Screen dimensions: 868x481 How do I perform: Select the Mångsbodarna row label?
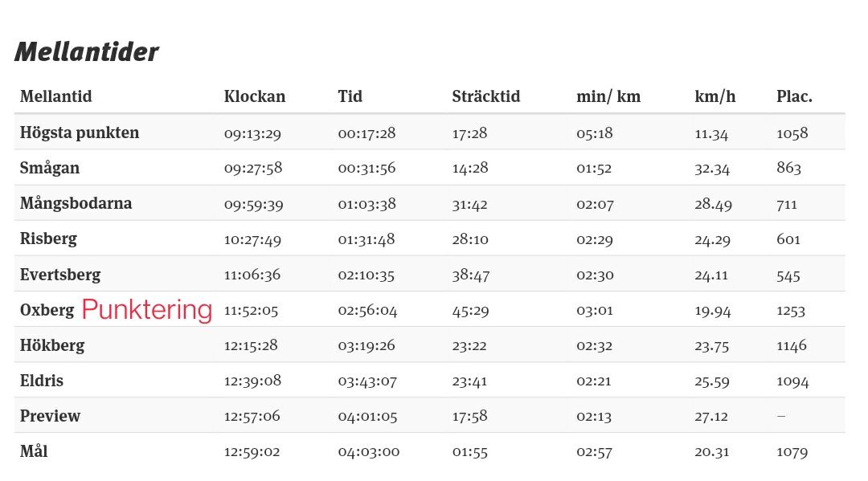pyautogui.click(x=76, y=203)
